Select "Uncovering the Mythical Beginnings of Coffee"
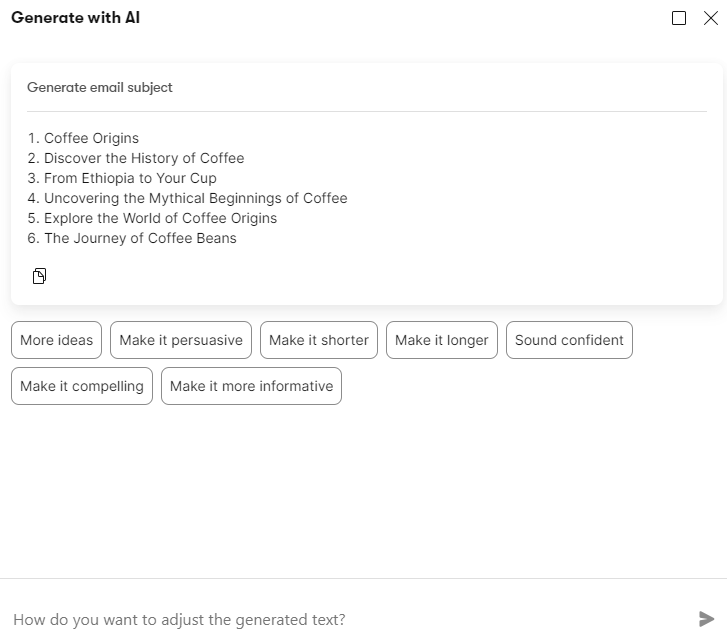Image resolution: width=727 pixels, height=641 pixels. tap(187, 198)
